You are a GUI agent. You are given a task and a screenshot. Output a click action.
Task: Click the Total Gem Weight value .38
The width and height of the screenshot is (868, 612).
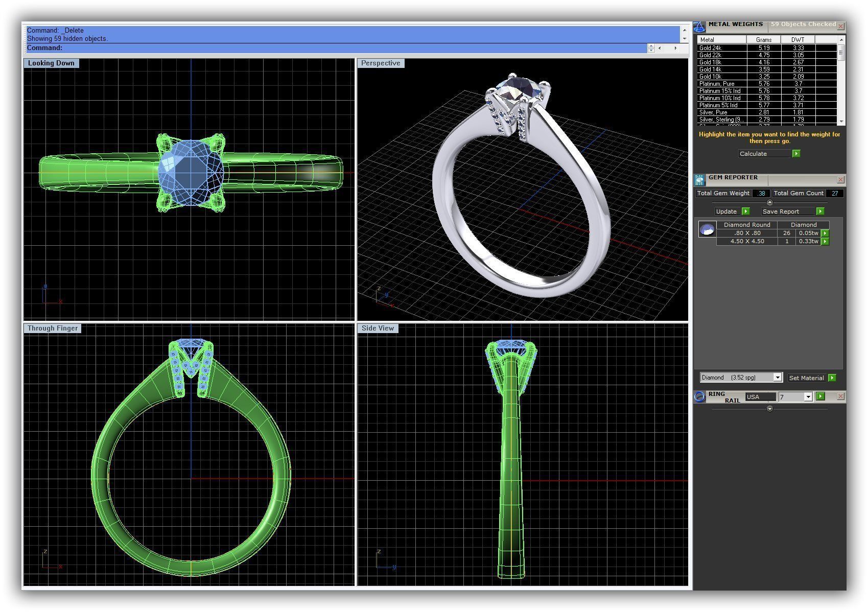click(761, 193)
